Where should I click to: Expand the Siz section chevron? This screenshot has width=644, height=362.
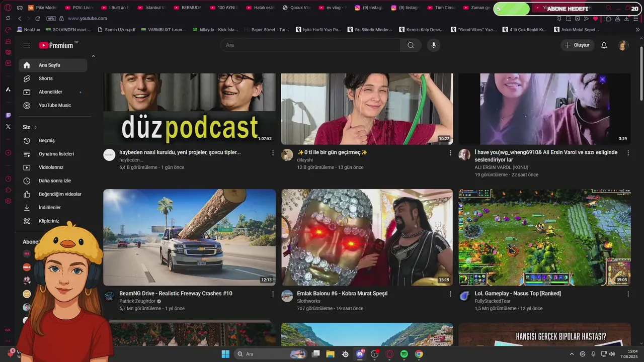pos(35,127)
